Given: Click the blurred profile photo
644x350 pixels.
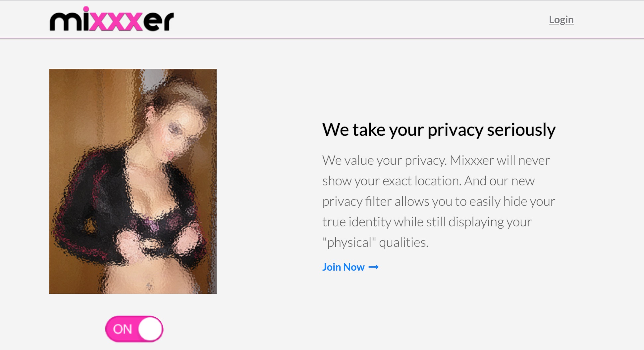Looking at the screenshot, I should point(133,181).
